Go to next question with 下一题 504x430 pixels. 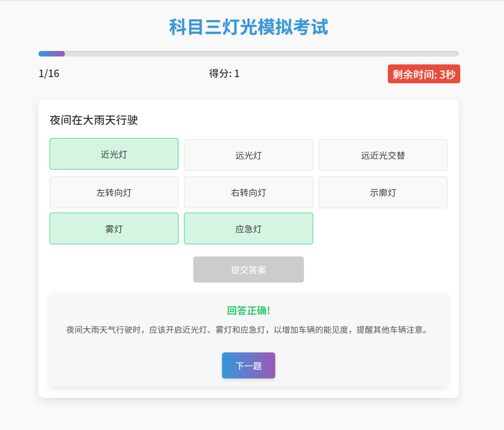(x=248, y=365)
